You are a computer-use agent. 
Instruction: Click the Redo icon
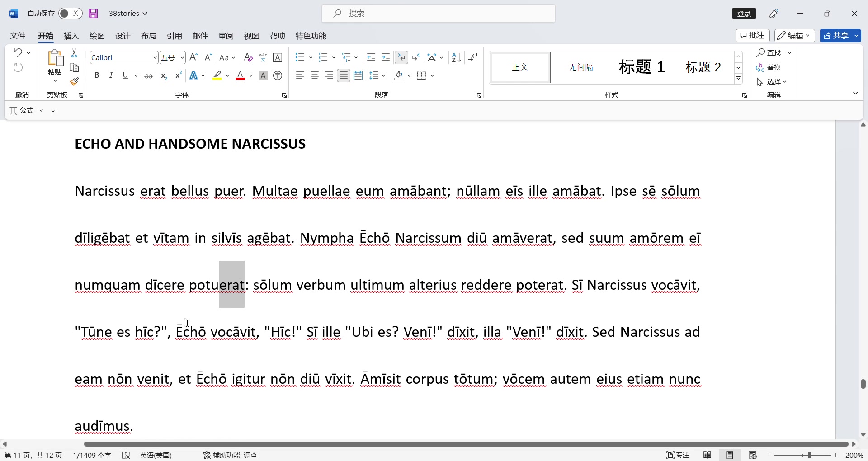click(x=18, y=68)
